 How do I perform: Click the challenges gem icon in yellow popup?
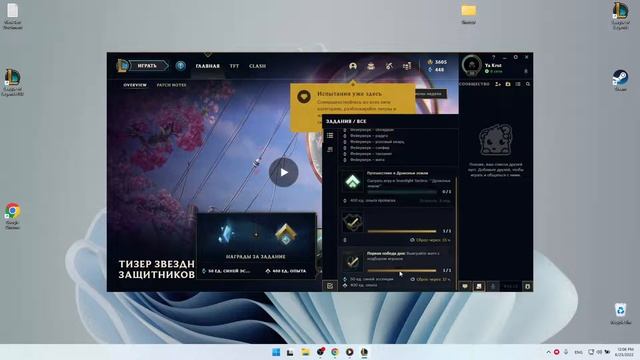304,97
